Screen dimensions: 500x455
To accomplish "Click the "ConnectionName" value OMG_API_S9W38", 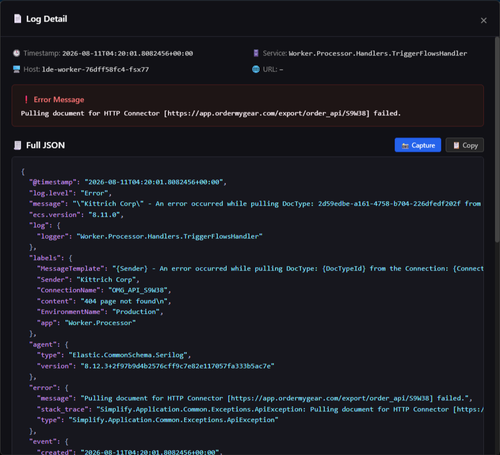I will tap(138, 290).
